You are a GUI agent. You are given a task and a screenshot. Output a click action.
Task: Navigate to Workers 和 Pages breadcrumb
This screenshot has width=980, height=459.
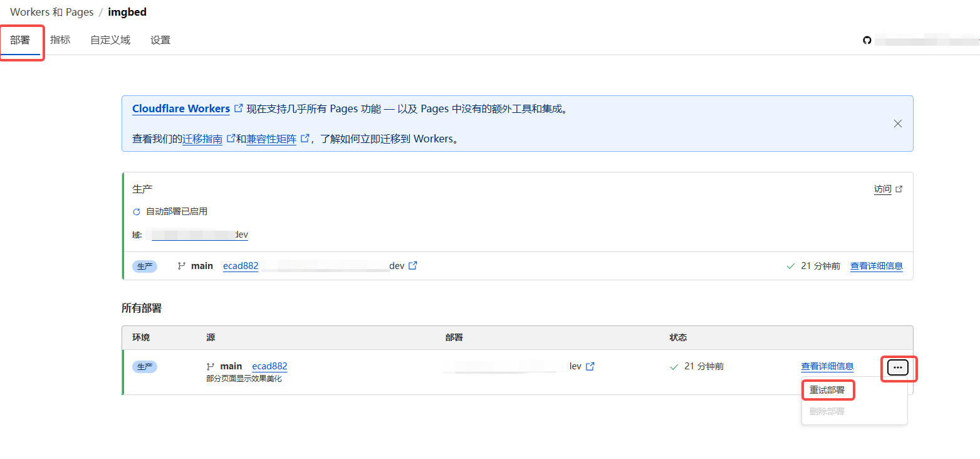[51, 12]
